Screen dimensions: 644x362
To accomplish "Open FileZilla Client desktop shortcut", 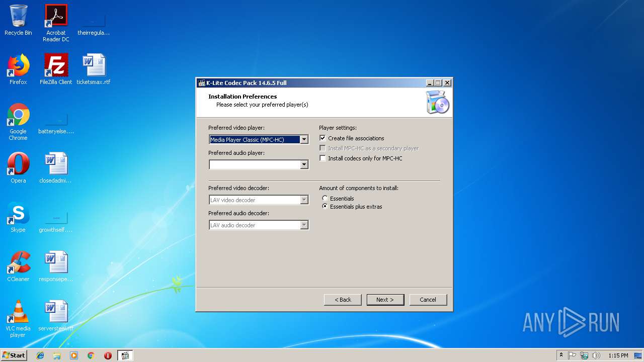I will (56, 69).
